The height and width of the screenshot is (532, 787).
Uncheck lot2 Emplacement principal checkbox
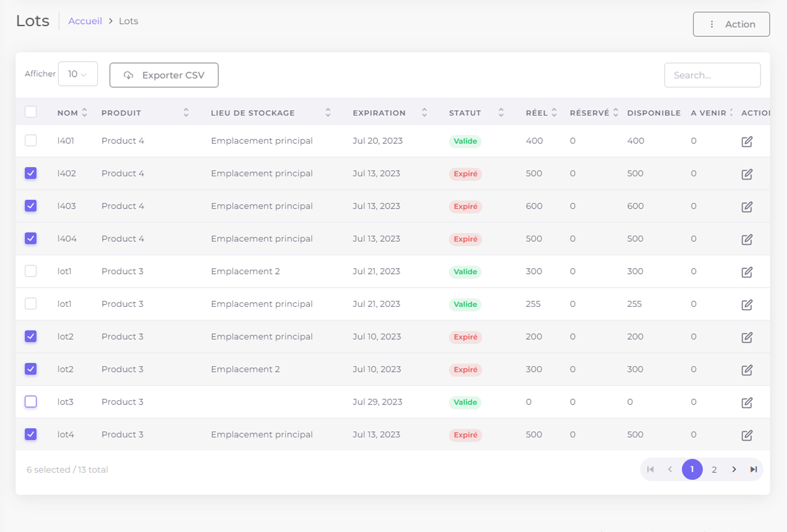click(30, 336)
